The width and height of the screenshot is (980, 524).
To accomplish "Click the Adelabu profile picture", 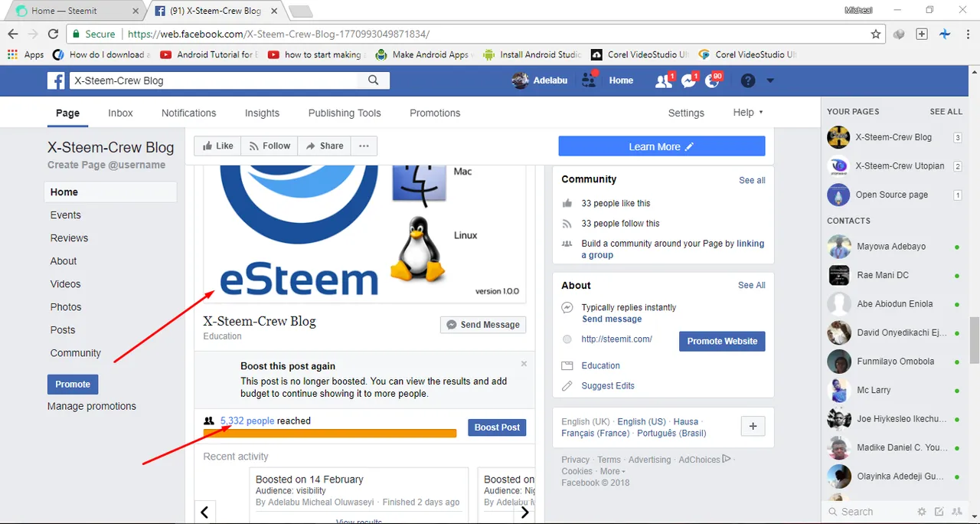I will click(x=520, y=80).
